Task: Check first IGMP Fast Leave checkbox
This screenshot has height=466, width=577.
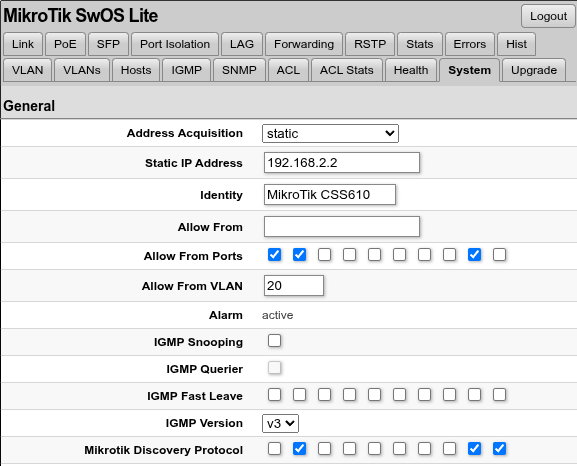Action: [275, 395]
